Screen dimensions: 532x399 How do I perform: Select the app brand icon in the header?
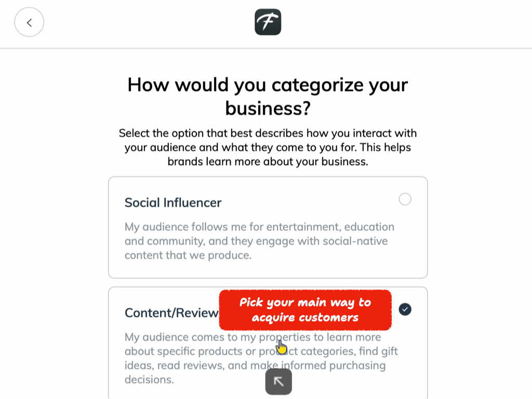pos(268,22)
